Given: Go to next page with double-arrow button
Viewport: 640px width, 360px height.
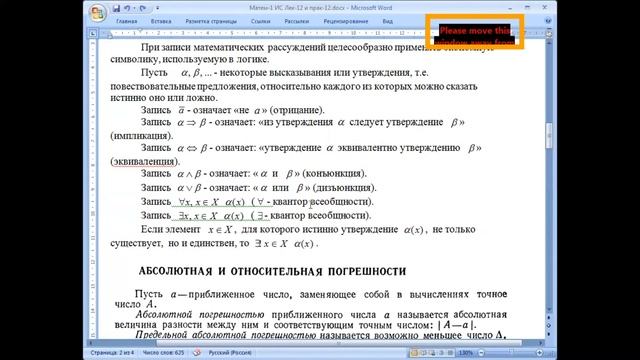Looking at the screenshot, I should 549,333.
